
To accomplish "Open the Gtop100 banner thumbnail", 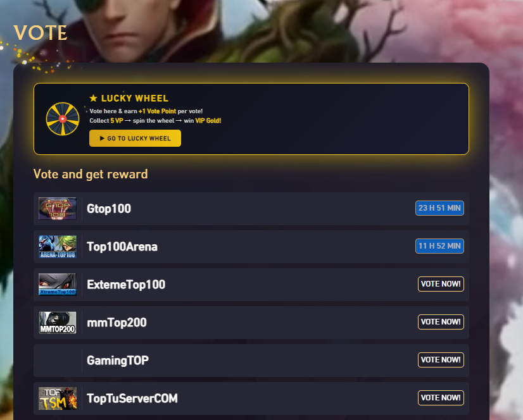I will 58,209.
